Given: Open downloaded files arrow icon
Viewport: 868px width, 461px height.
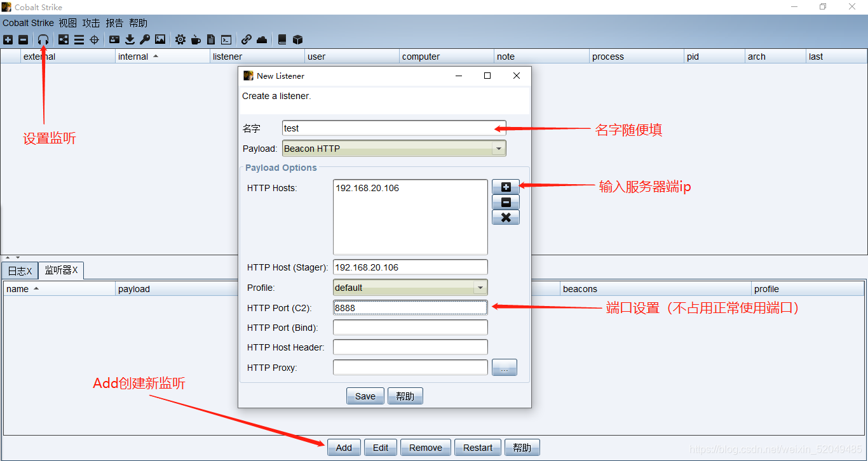Looking at the screenshot, I should click(130, 39).
